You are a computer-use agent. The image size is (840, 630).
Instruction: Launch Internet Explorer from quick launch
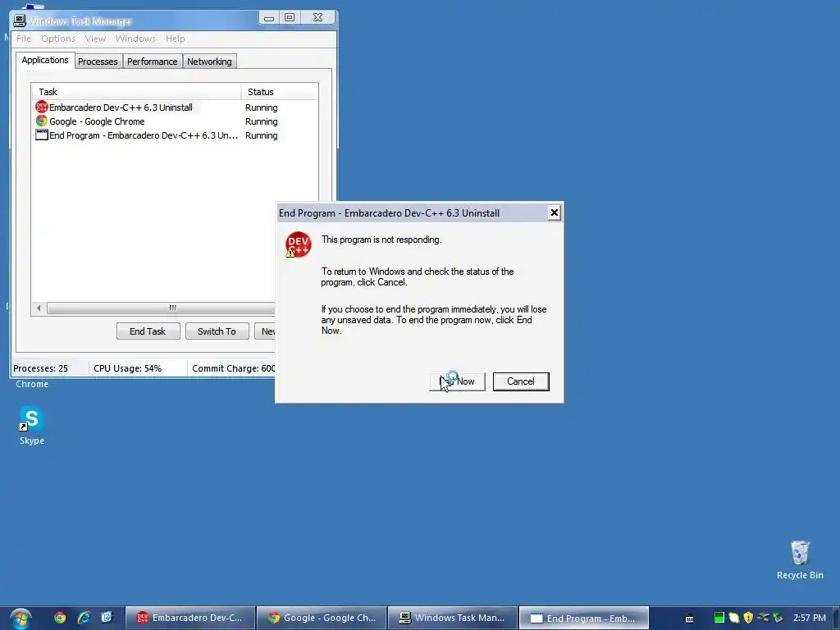84,618
